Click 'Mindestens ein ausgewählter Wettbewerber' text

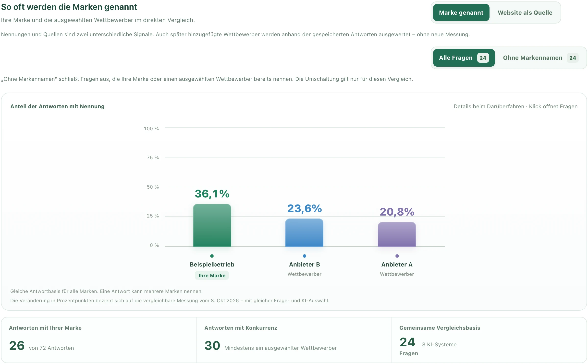pyautogui.click(x=281, y=348)
